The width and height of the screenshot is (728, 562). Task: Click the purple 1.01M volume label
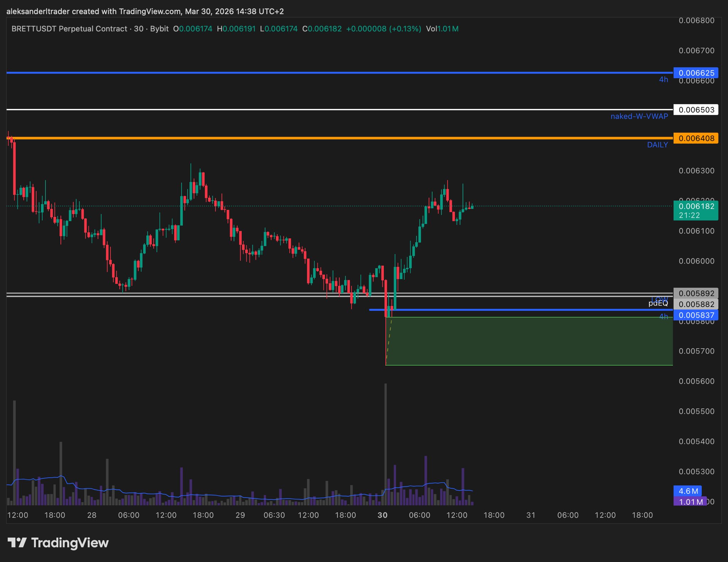(x=690, y=502)
